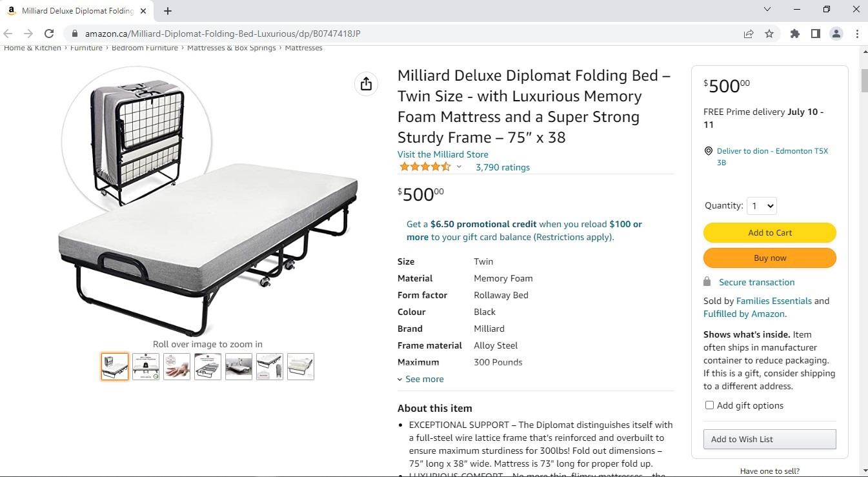The height and width of the screenshot is (477, 868).
Task: Click the share icon above product image
Action: tap(366, 84)
